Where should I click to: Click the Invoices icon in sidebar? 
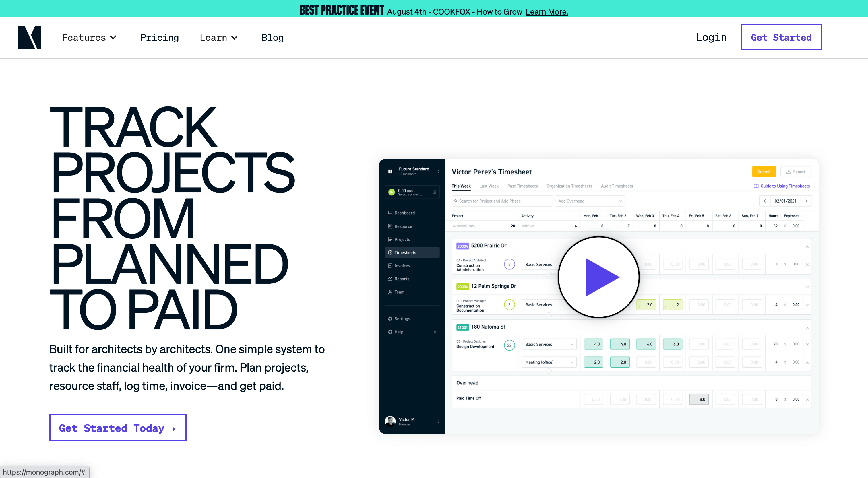(x=390, y=266)
